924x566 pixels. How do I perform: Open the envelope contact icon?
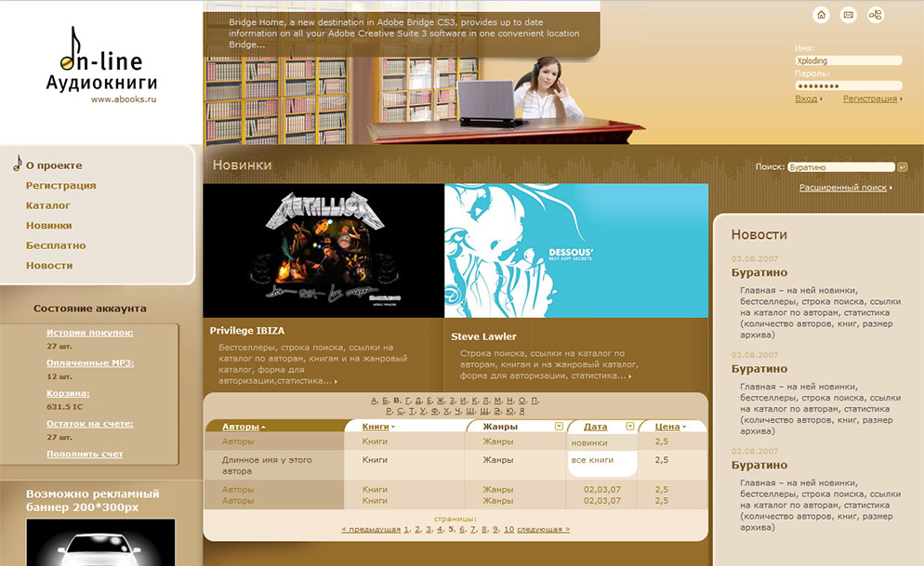848,15
